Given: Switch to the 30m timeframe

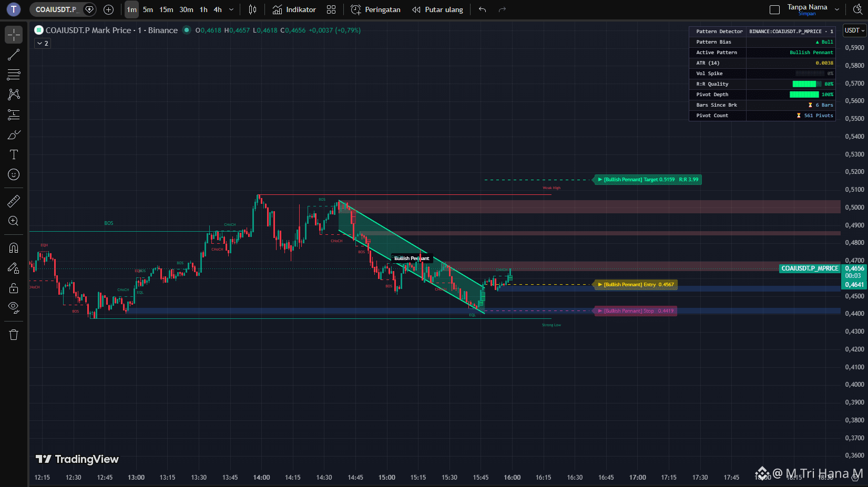Looking at the screenshot, I should coord(186,9).
